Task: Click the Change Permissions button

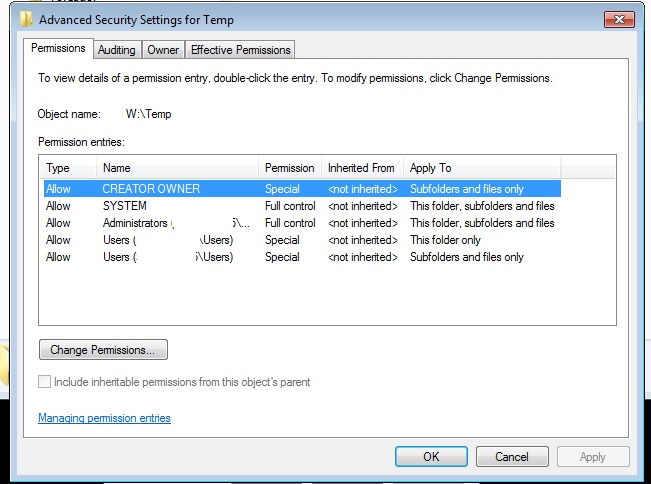Action: (103, 350)
